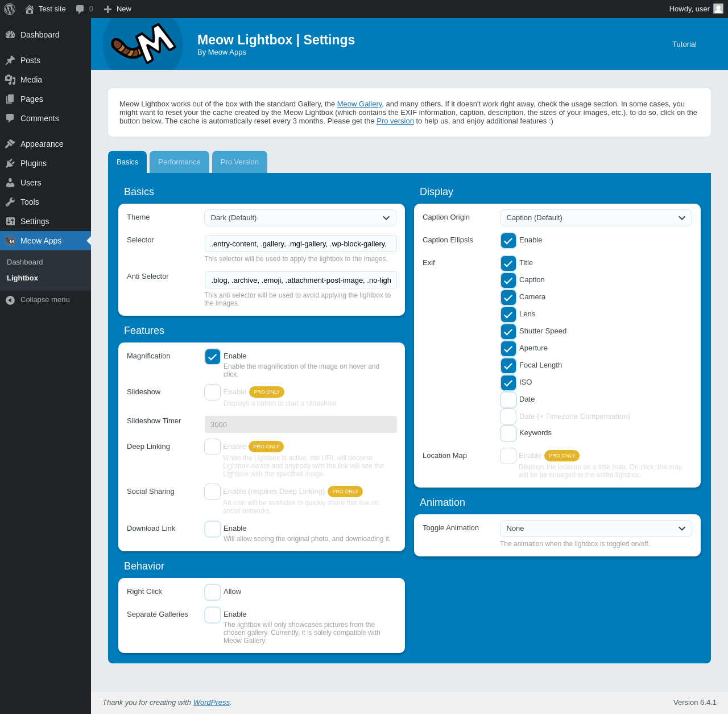
Task: Click the Location Map PRO ONLY badge
Action: [x=562, y=456]
